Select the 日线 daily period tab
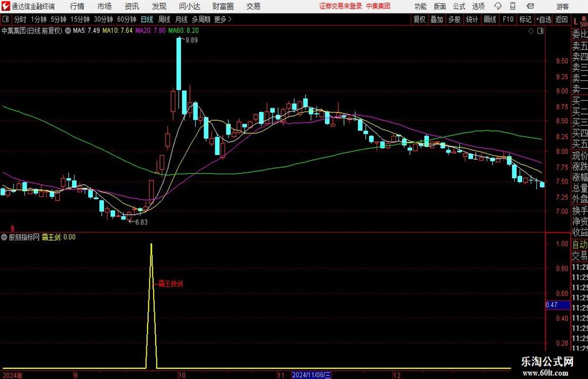Screen dimensions: 588x379 147,19
